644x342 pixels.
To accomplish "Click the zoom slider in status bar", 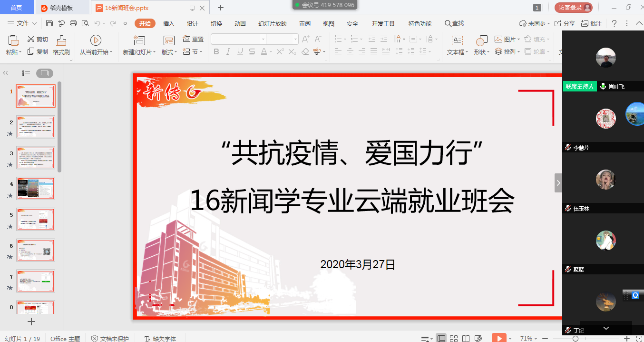I will [576, 339].
